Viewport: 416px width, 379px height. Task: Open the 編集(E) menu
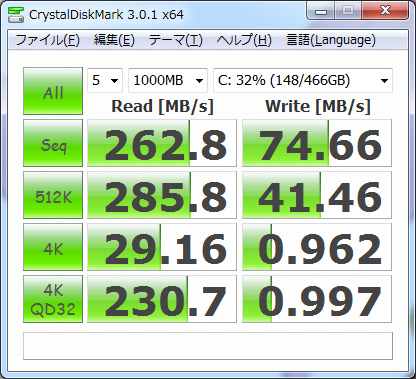pos(114,40)
